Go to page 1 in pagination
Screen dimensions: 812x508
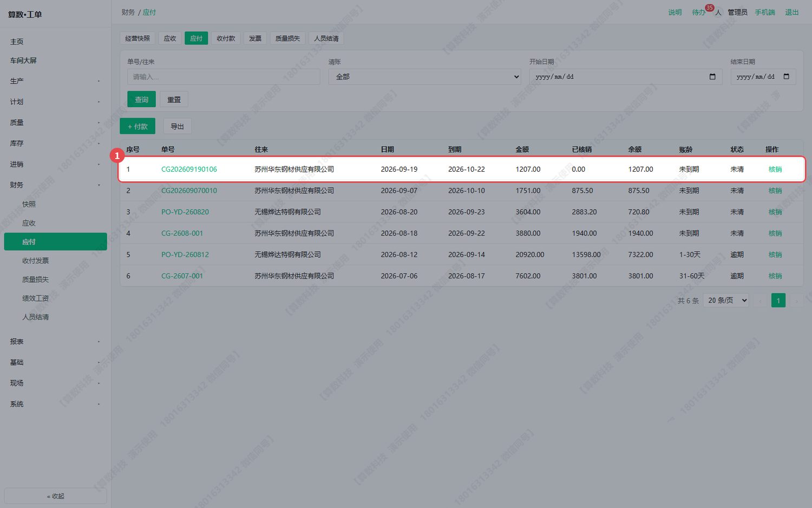pos(778,300)
